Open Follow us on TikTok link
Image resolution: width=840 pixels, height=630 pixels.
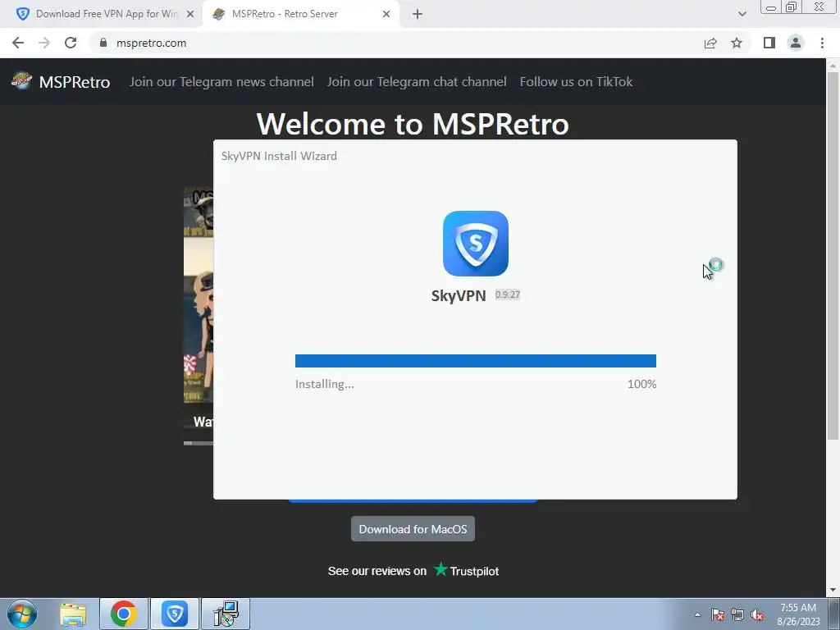pos(577,81)
